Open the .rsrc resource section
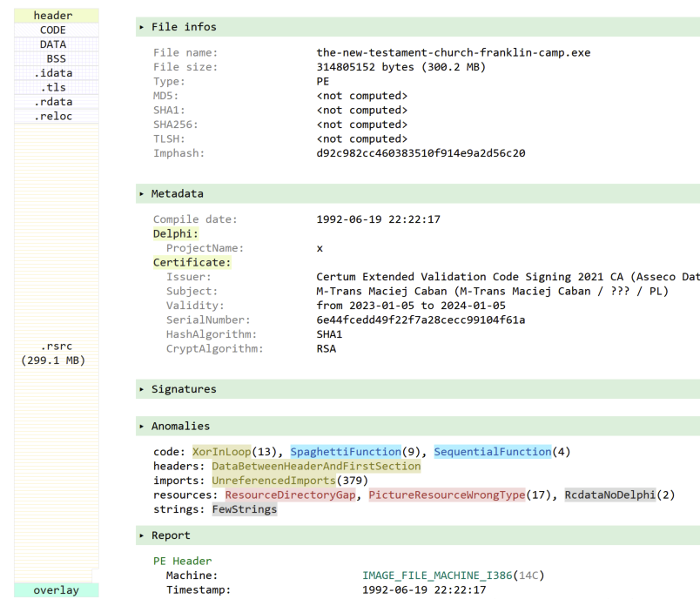700x599 pixels. point(56,346)
